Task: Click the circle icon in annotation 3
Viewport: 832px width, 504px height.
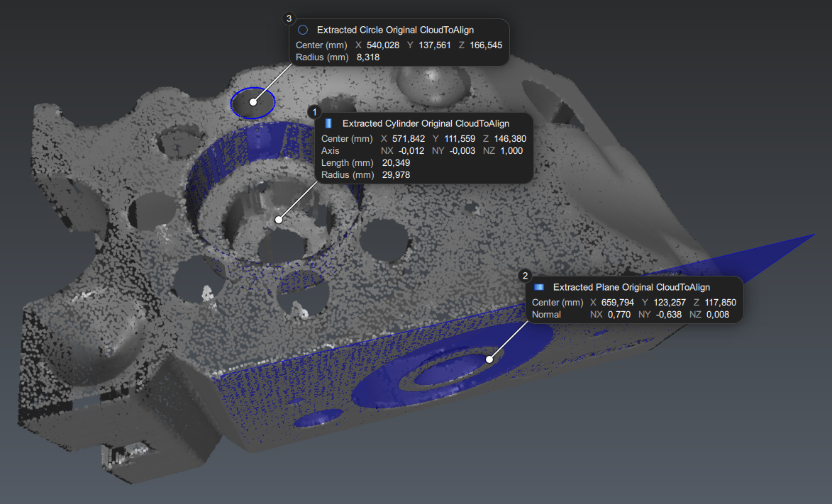Action: click(x=303, y=30)
